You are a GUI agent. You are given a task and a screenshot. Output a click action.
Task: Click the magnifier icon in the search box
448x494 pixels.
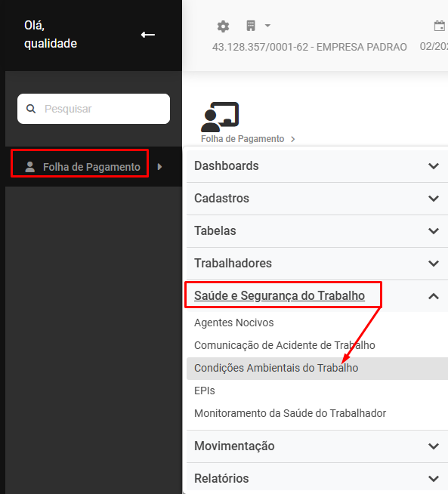coord(31,109)
